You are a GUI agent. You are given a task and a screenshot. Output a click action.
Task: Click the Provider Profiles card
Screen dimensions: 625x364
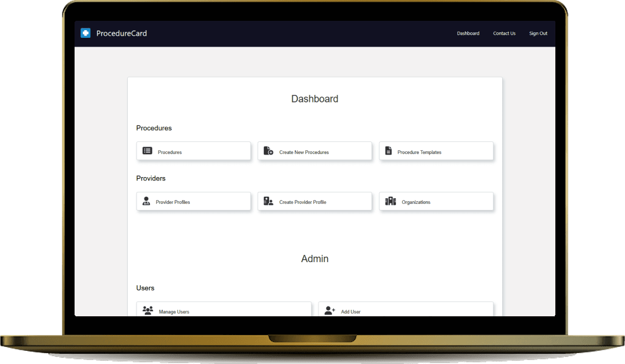(193, 201)
